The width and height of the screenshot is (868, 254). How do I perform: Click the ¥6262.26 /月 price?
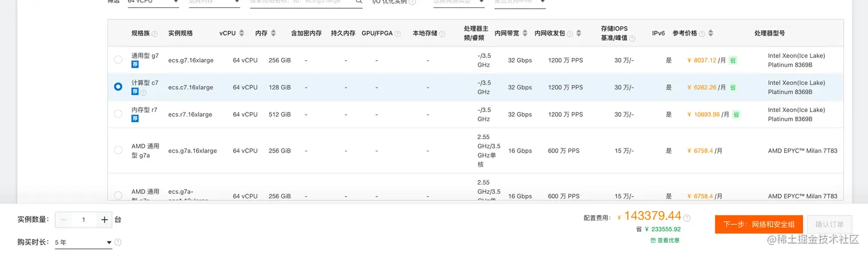click(707, 87)
